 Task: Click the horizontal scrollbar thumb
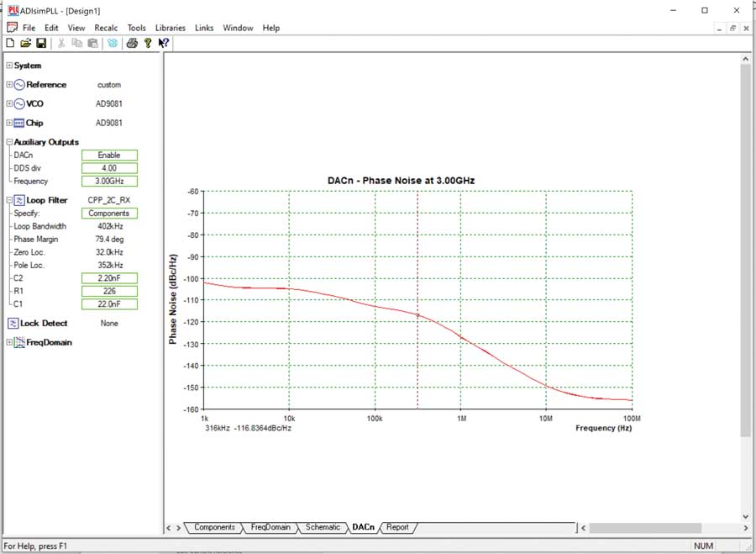645,527
